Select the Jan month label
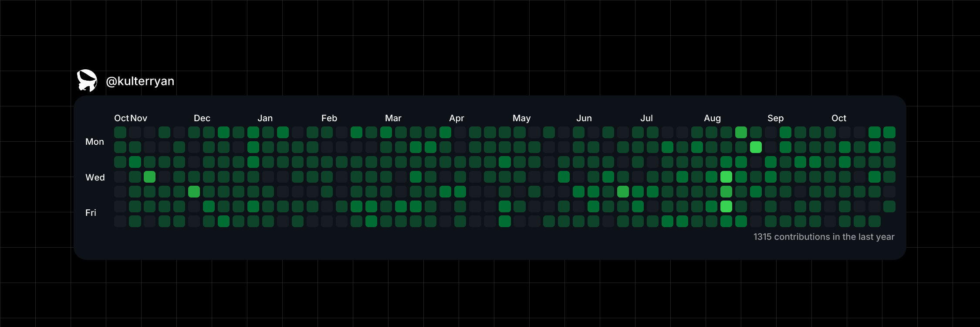Image resolution: width=980 pixels, height=327 pixels. 265,118
